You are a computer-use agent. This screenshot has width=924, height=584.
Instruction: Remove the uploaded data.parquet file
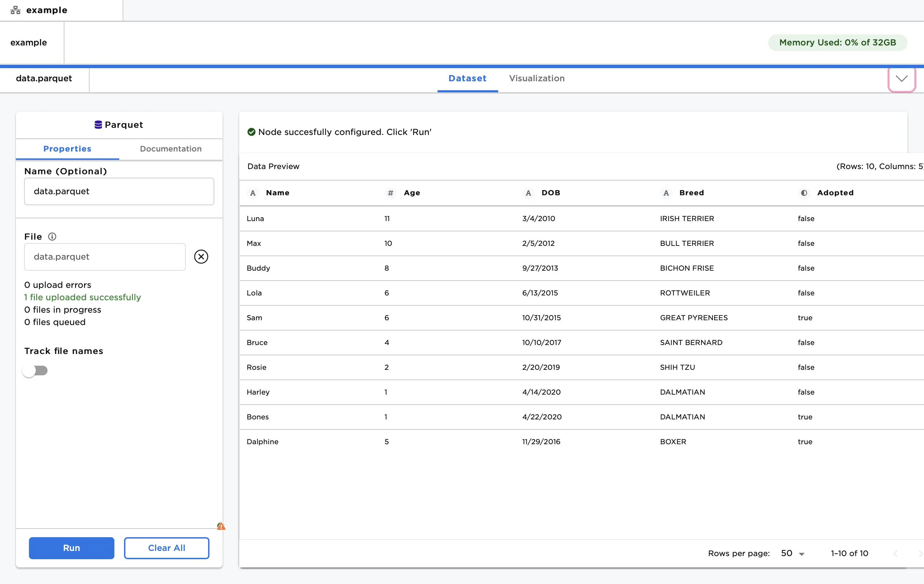(x=201, y=257)
